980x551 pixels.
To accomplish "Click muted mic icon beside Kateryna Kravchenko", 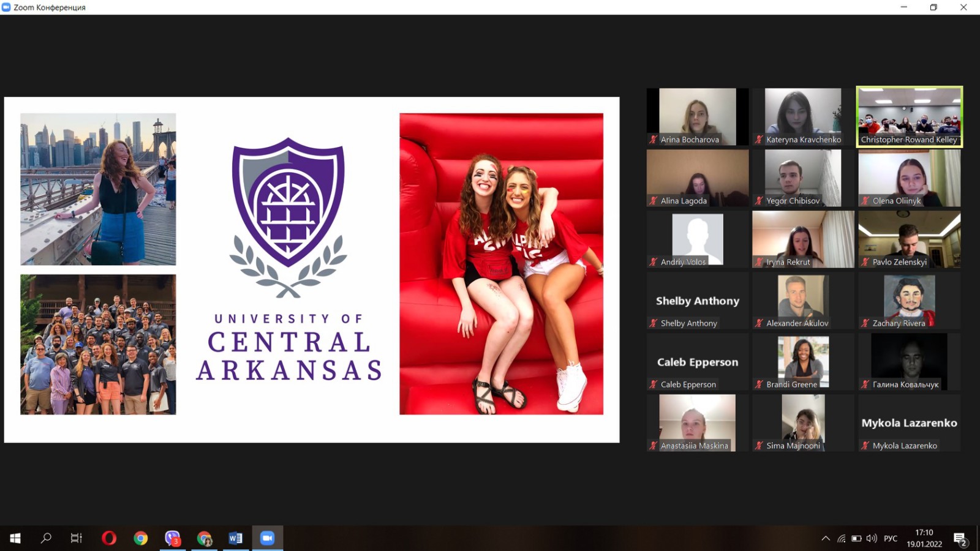I will pos(759,140).
